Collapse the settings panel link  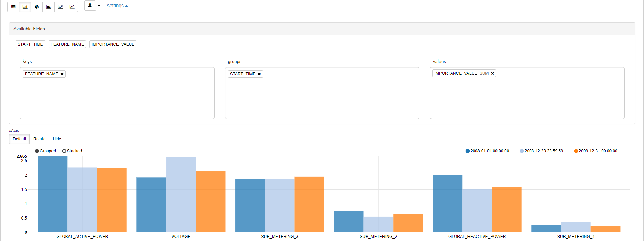point(117,6)
